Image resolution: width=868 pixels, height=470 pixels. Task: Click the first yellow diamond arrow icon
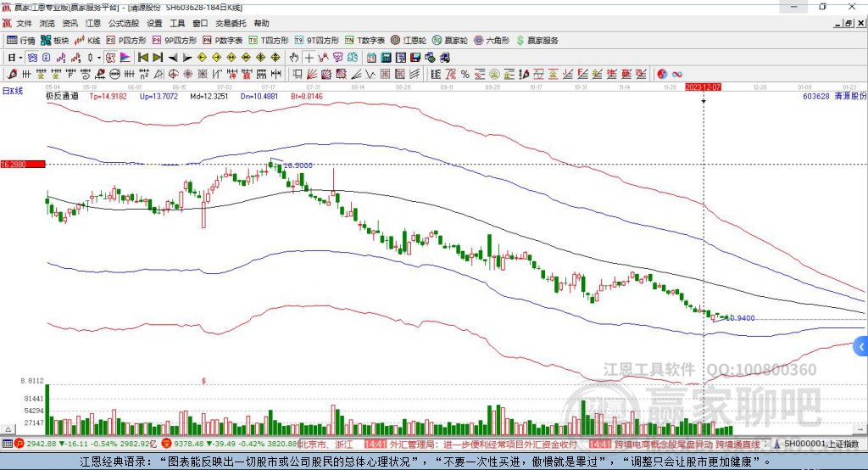[x=202, y=58]
